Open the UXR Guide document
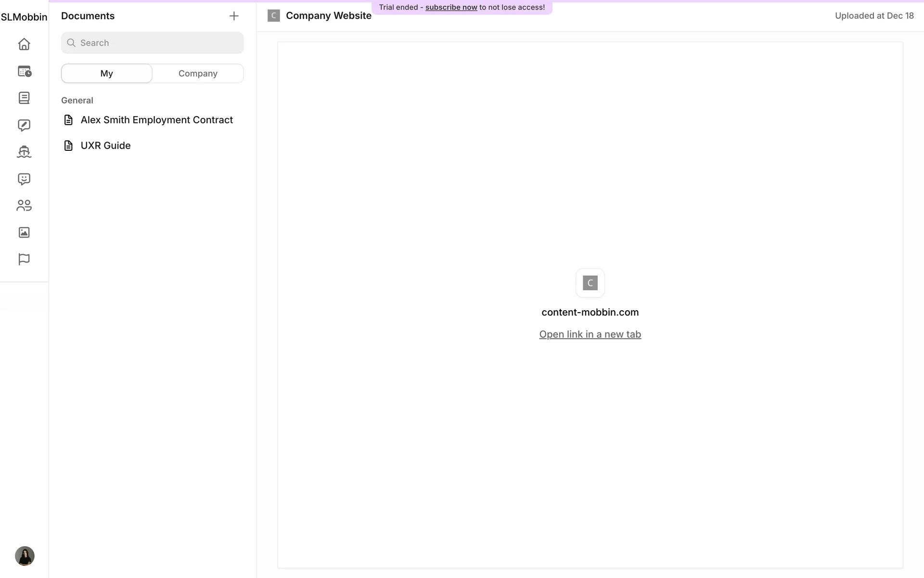Viewport: 924px width, 578px height. click(x=105, y=145)
